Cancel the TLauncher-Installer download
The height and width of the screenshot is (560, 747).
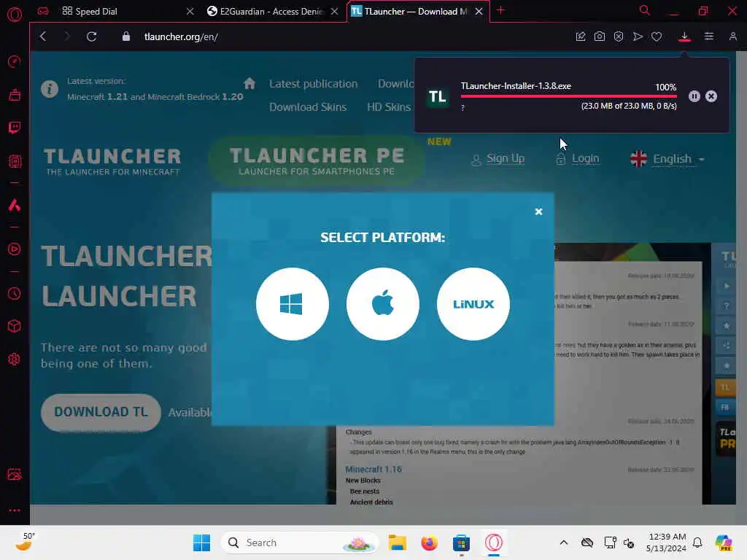point(711,96)
